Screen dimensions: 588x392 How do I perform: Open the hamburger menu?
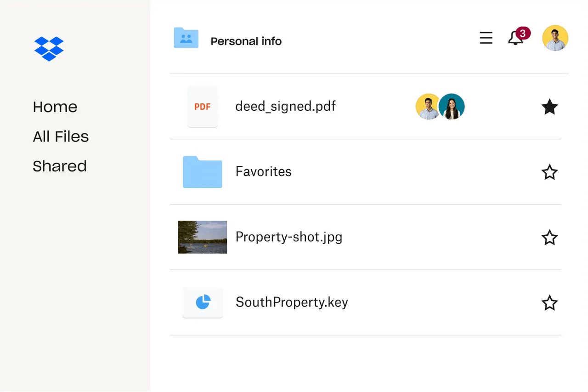coord(486,38)
